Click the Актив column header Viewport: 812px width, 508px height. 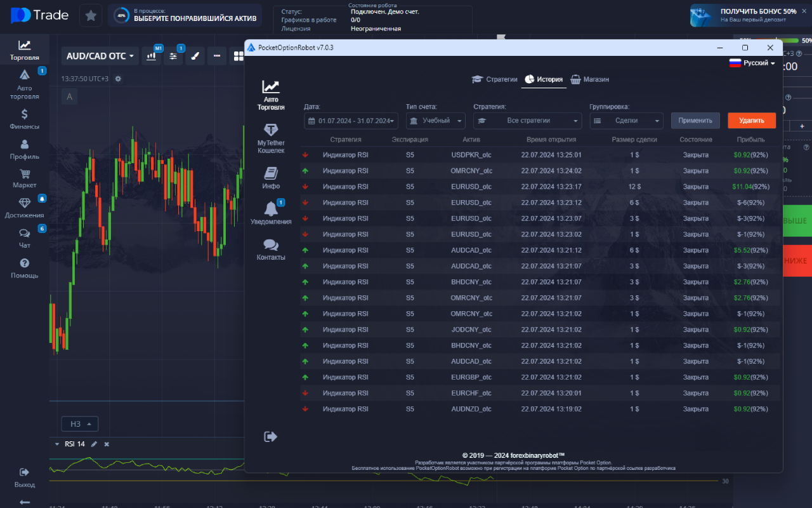(x=471, y=140)
